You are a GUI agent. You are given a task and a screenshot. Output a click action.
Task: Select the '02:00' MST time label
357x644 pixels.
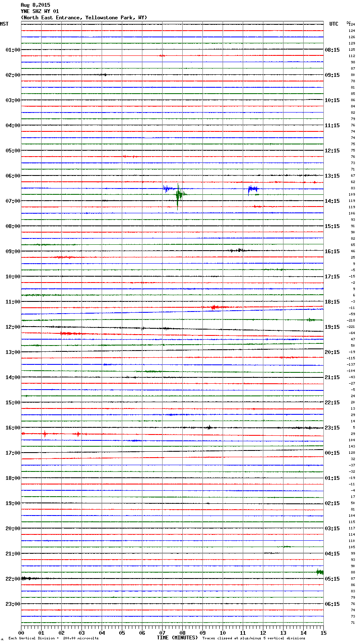[13, 75]
